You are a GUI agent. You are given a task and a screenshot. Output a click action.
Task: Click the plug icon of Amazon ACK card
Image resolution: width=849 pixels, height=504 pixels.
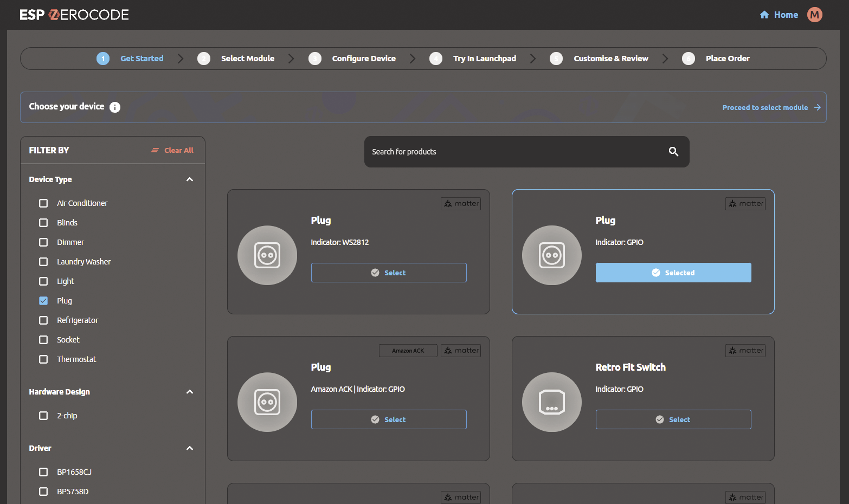point(267,402)
